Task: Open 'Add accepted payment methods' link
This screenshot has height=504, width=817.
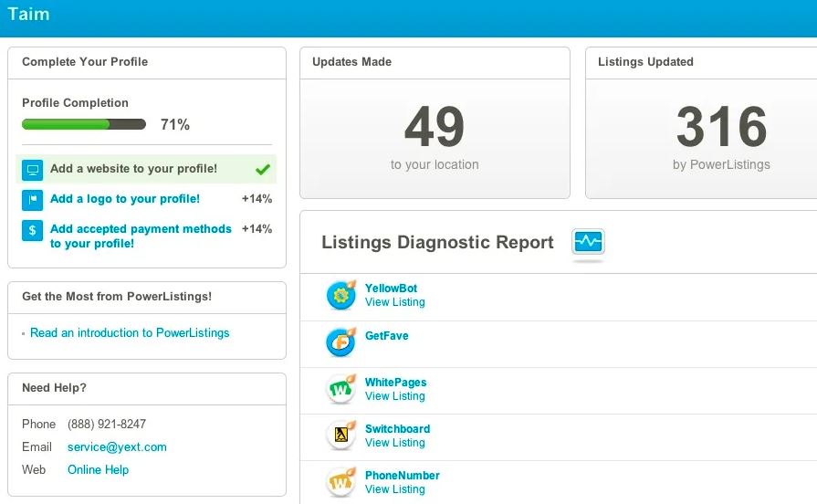Action: point(141,236)
